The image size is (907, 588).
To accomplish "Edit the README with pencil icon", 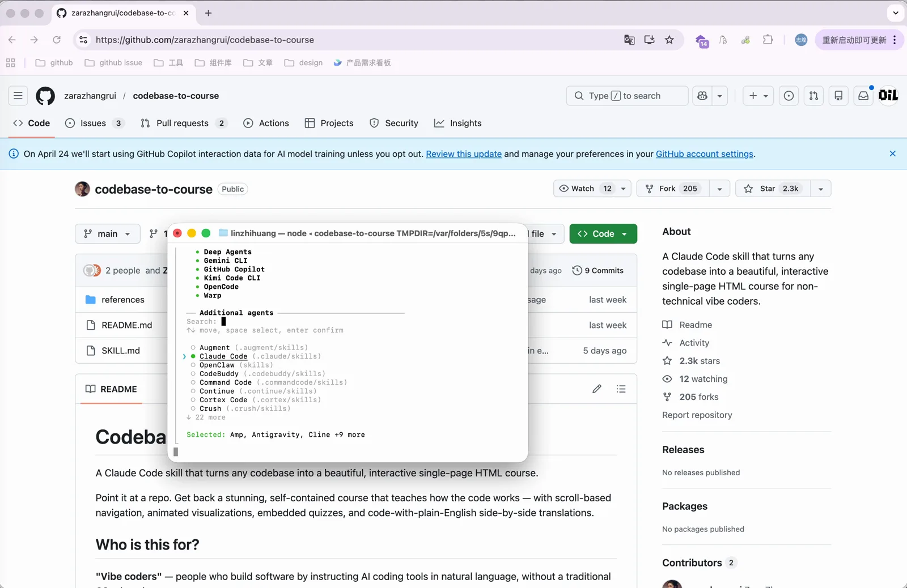I will click(x=597, y=389).
